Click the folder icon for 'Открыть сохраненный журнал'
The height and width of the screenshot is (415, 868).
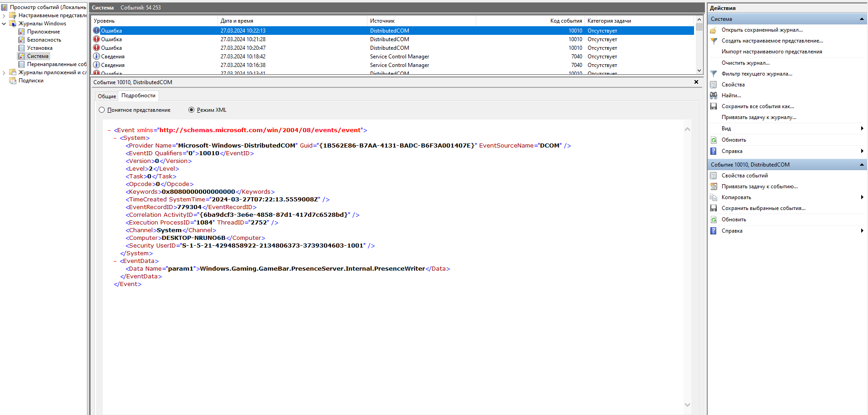pos(714,30)
